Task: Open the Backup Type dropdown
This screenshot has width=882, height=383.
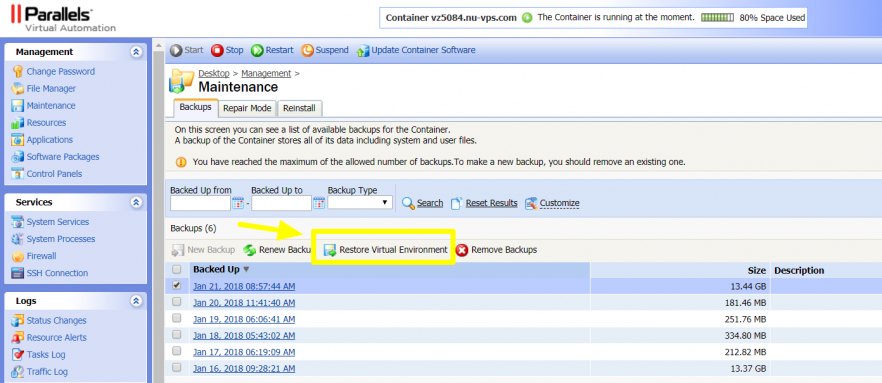Action: tap(360, 202)
